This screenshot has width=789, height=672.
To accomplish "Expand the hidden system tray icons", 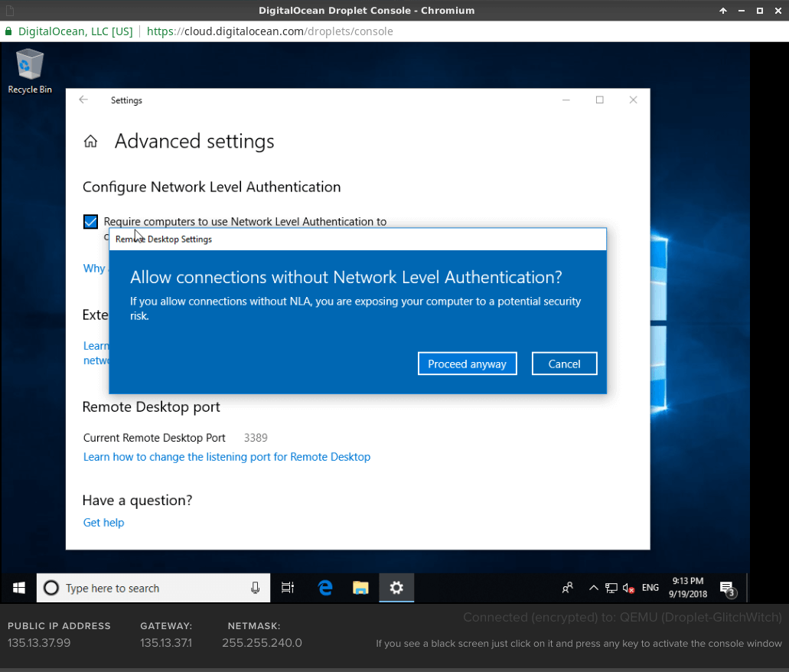I will click(593, 588).
